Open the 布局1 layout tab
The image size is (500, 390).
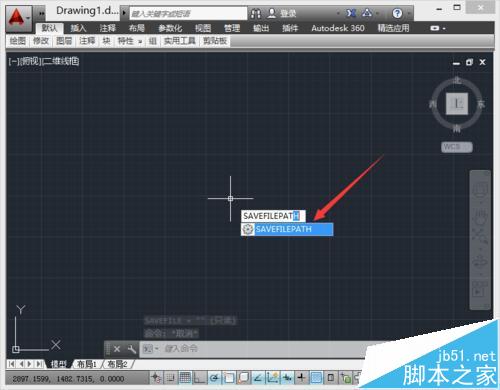tap(87, 364)
